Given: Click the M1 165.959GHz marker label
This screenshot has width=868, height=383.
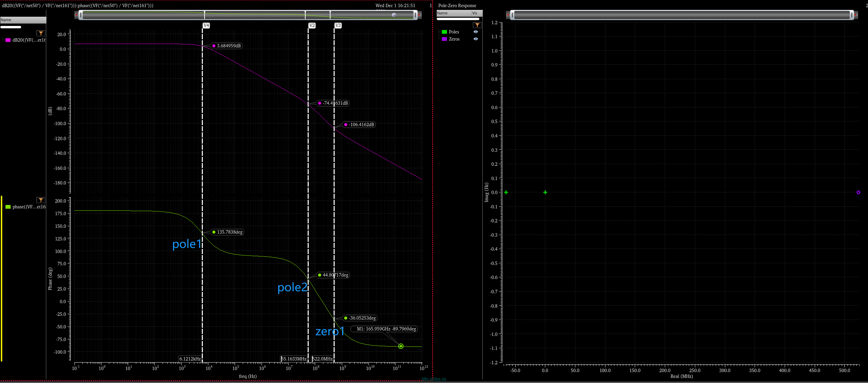Looking at the screenshot, I should pos(384,329).
